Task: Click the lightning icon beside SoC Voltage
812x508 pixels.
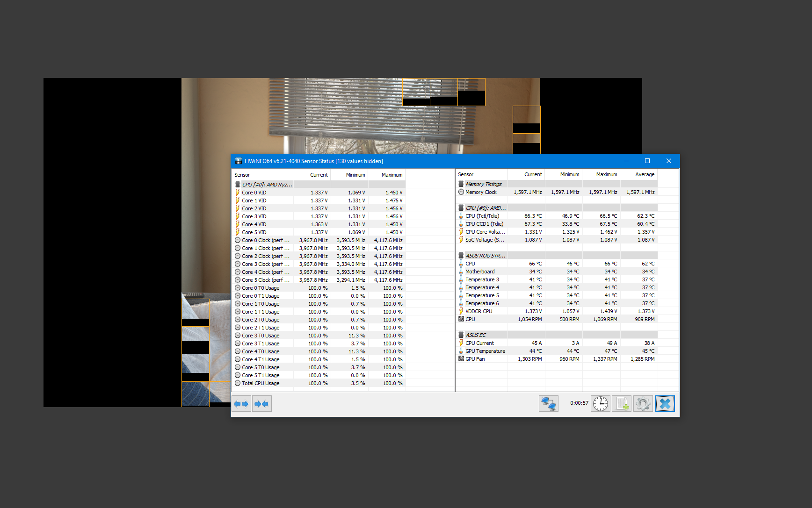Action: click(461, 240)
